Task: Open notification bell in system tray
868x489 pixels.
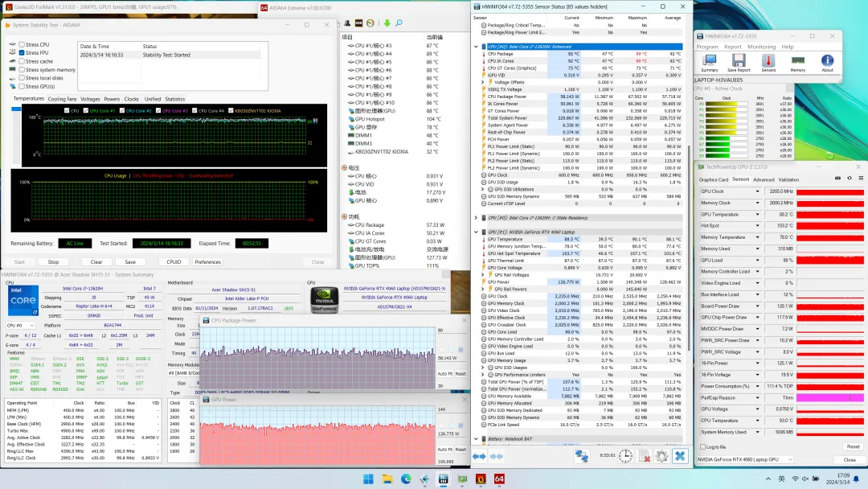Action: point(856,479)
